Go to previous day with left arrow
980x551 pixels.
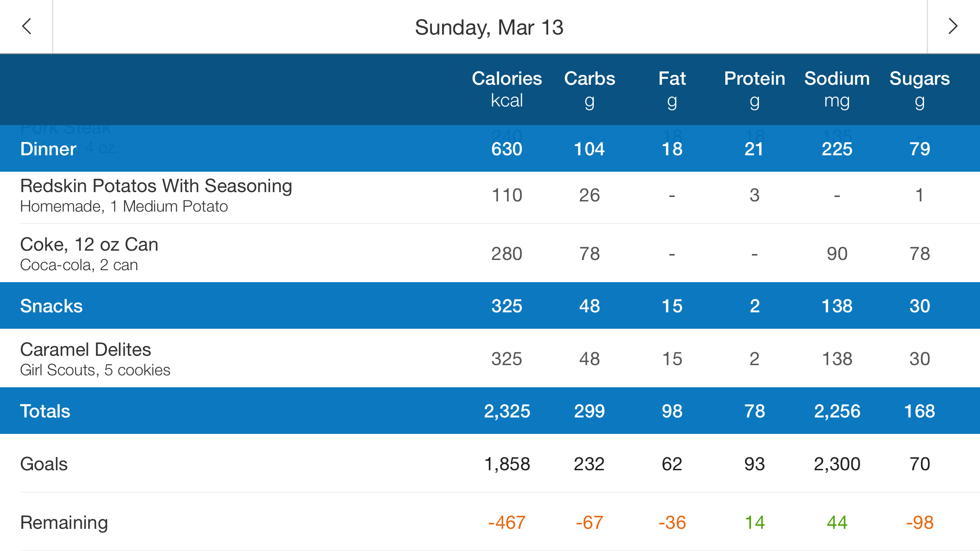click(x=27, y=27)
